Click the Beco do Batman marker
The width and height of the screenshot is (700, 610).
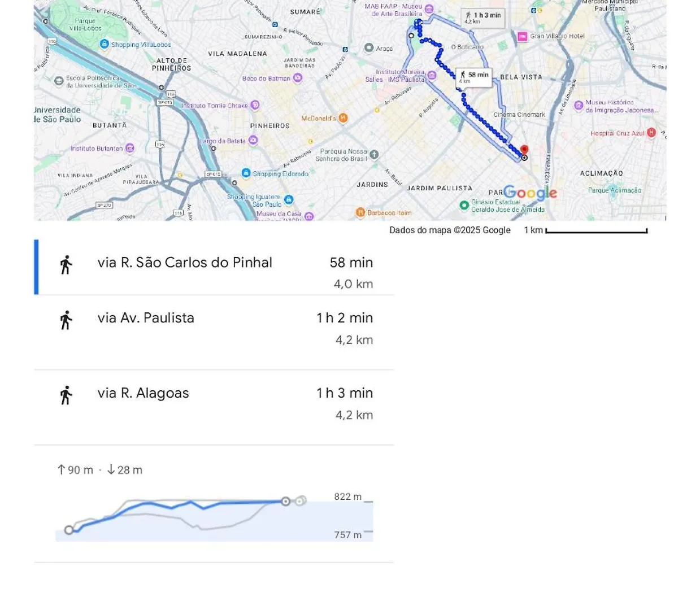298,78
